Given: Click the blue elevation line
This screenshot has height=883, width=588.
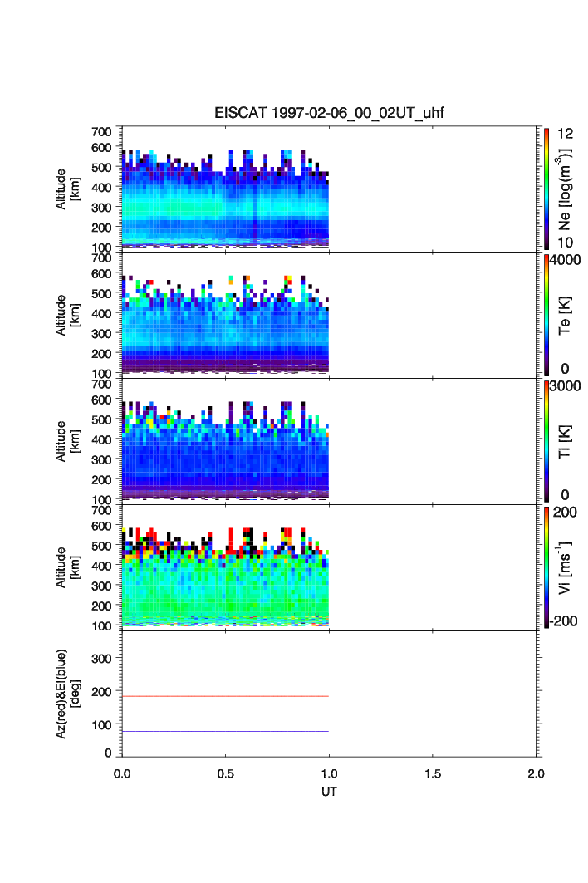Looking at the screenshot, I should 225,732.
